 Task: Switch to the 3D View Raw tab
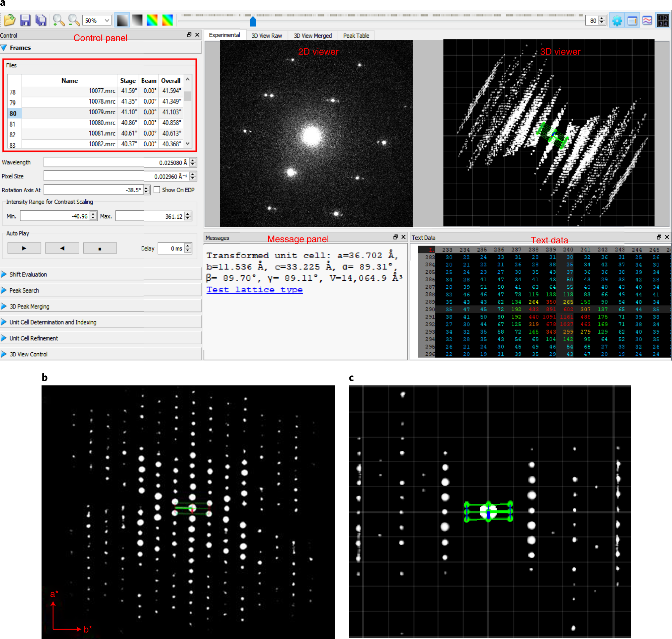click(266, 35)
